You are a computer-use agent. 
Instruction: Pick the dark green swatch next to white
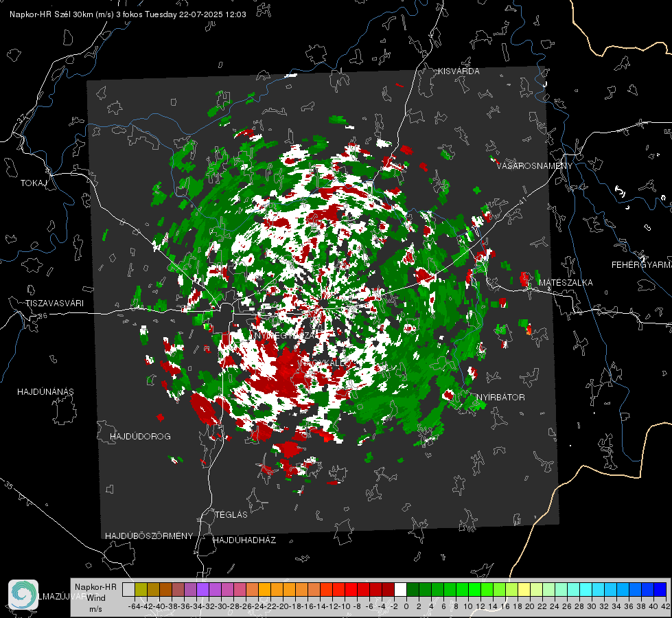(413, 589)
